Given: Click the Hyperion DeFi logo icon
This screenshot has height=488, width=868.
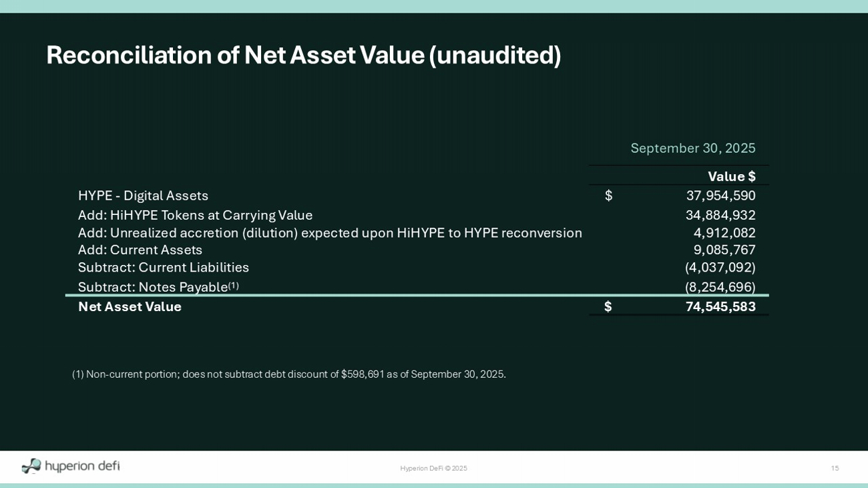Looking at the screenshot, I should tap(31, 466).
